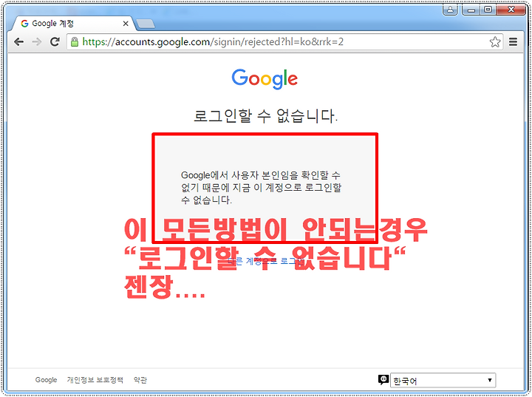Image resolution: width=532 pixels, height=397 pixels.
Task: Reload the page with the refresh icon
Action: 55,42
